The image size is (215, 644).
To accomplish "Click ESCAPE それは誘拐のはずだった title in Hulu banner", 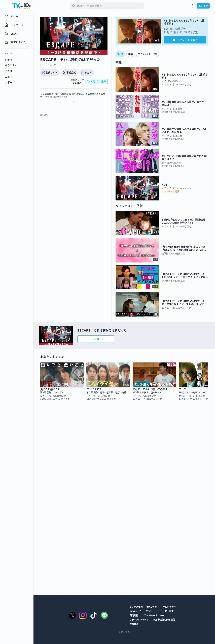I will point(102,330).
